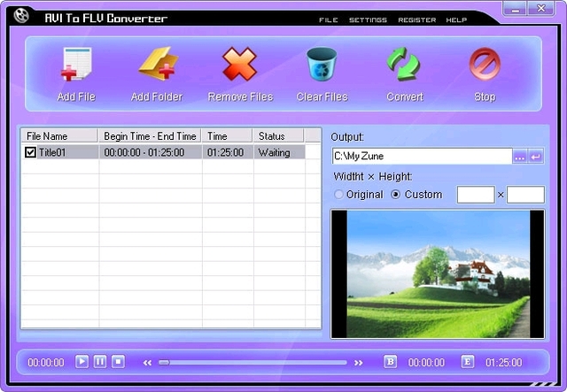The width and height of the screenshot is (567, 392).
Task: Close the converter window
Action: point(541,8)
